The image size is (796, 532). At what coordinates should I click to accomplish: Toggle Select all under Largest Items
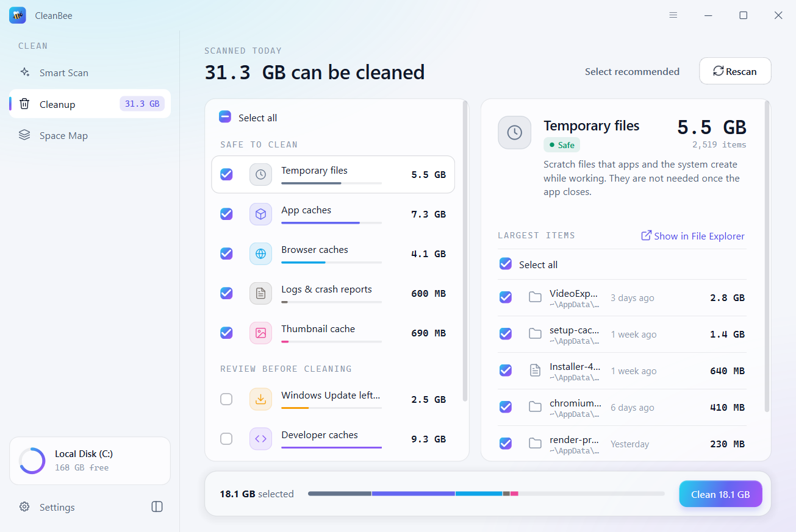coord(506,264)
